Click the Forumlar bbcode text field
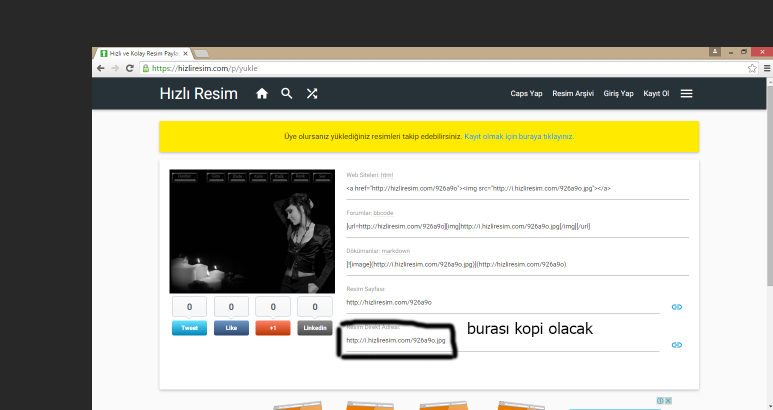 tap(516, 227)
